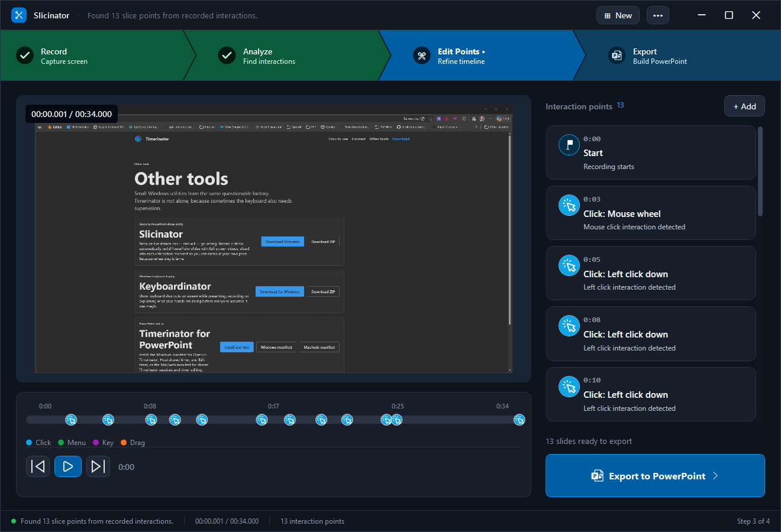Click the 'Interaction points' heading

click(579, 106)
